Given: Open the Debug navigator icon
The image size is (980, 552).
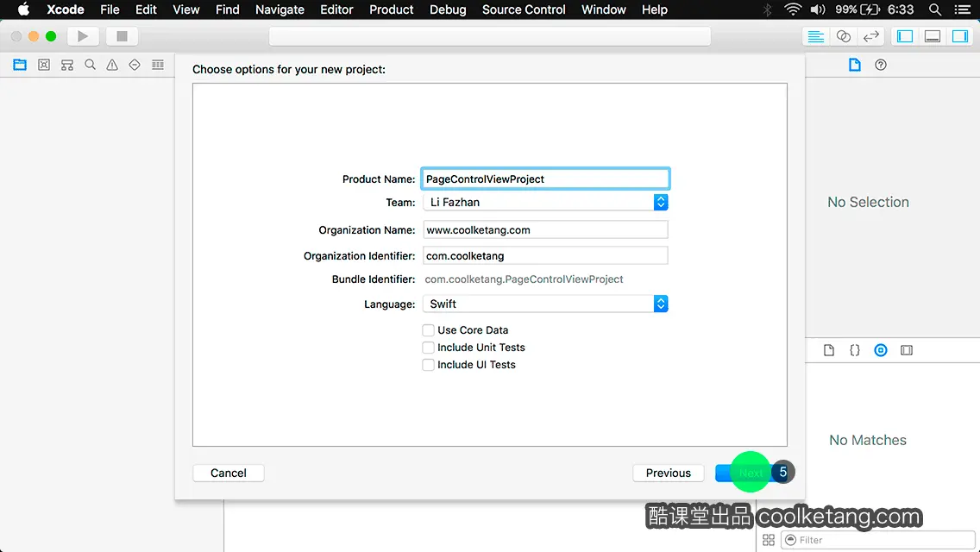Looking at the screenshot, I should [x=158, y=65].
